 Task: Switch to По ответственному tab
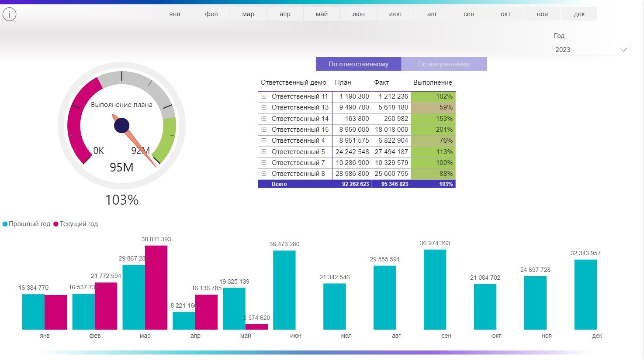(358, 64)
